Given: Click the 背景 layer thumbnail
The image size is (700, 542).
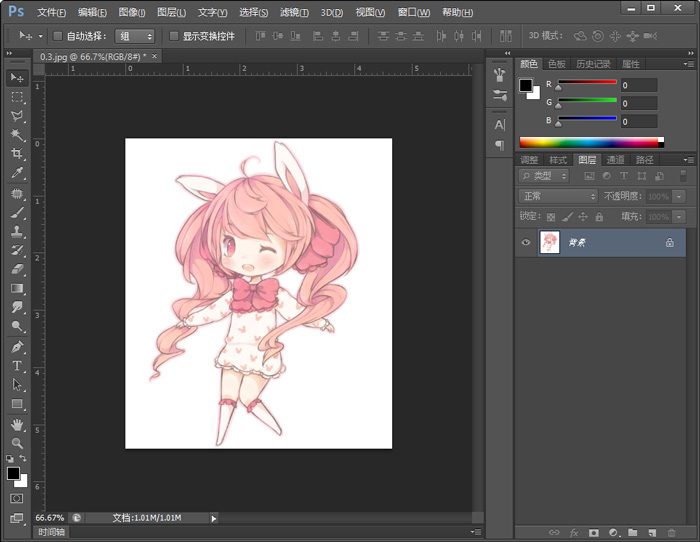Looking at the screenshot, I should pos(549,243).
